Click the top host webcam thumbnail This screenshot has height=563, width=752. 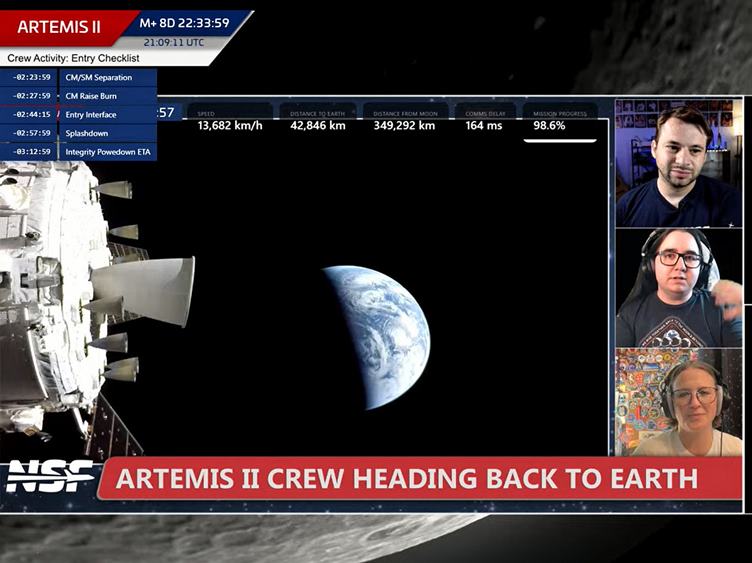click(678, 163)
